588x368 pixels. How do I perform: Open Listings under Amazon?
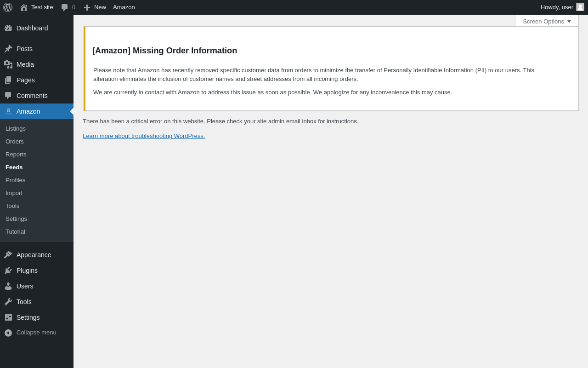(37, 129)
